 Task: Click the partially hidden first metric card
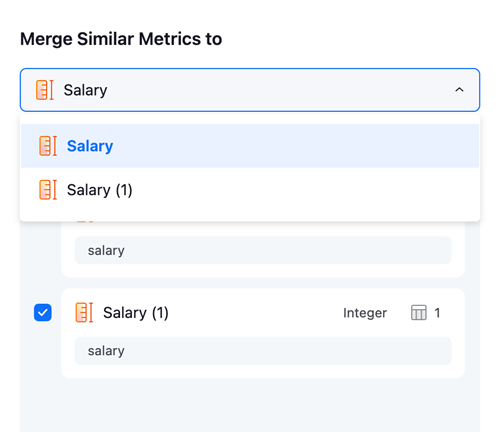coord(263,249)
